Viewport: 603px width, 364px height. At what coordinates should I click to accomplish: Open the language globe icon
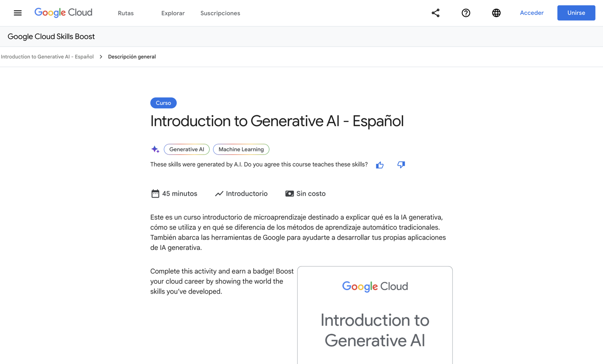pyautogui.click(x=496, y=13)
